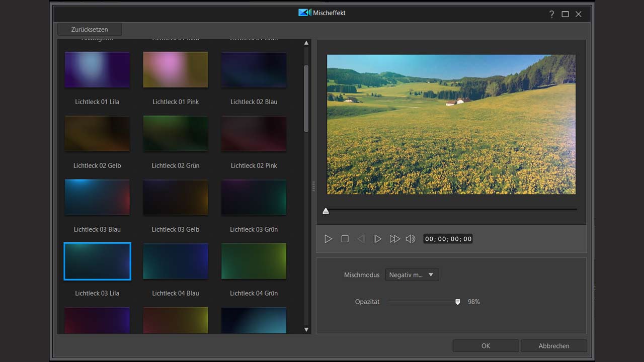Click the preview timeline playhead marker
This screenshot has width=644, height=362.
(x=326, y=211)
